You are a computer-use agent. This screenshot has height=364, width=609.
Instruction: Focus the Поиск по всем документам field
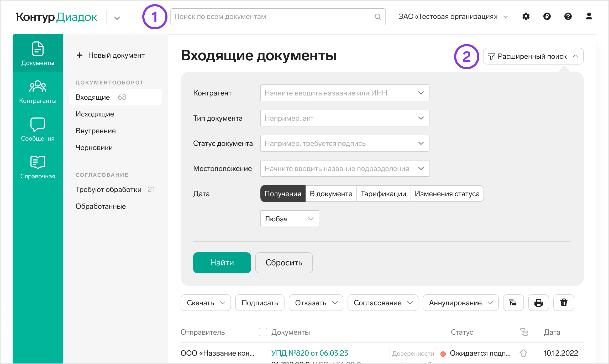click(278, 17)
